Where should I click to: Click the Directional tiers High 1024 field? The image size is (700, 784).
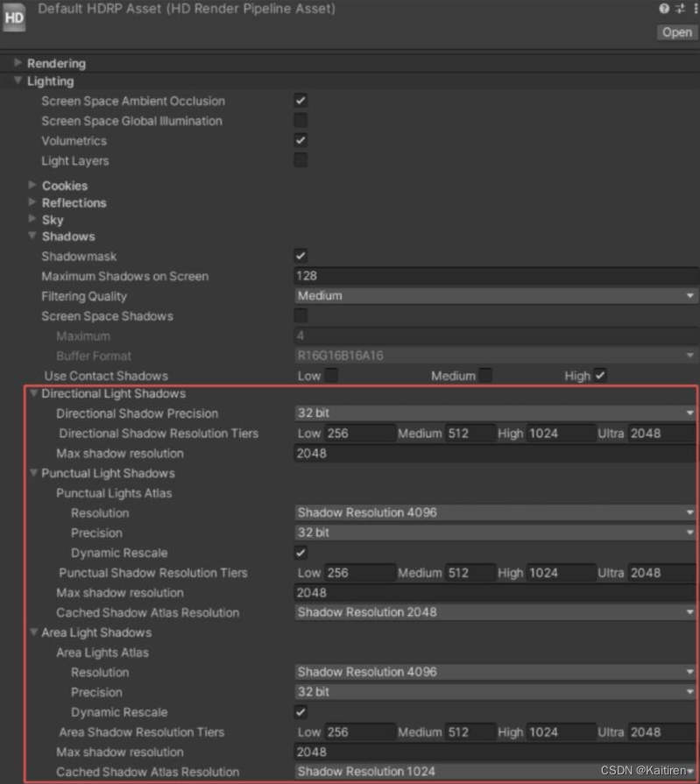pyautogui.click(x=561, y=433)
